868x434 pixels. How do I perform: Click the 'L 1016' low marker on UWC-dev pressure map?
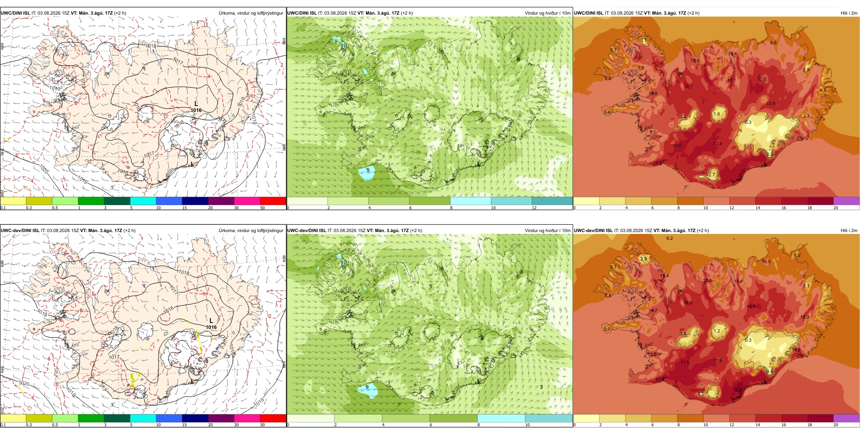(x=211, y=324)
